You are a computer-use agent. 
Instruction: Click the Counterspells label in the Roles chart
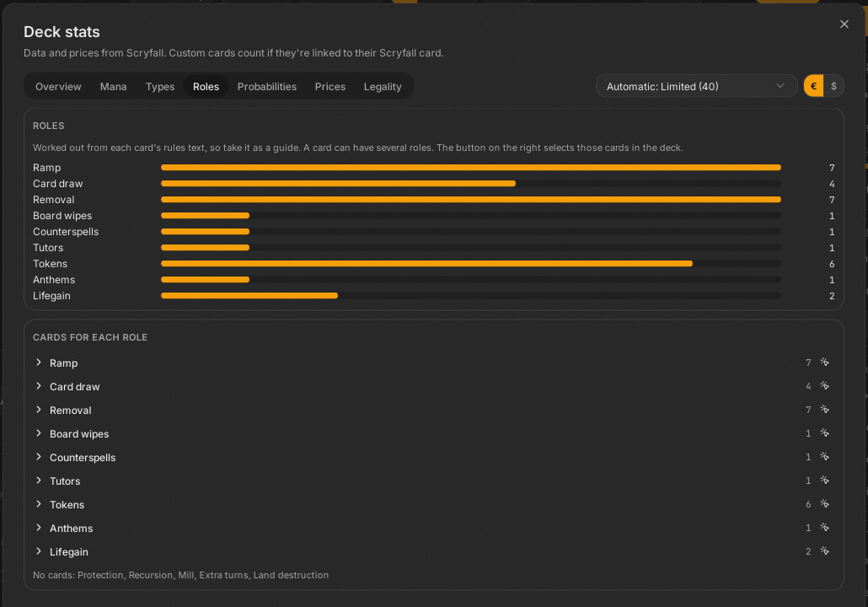pyautogui.click(x=66, y=232)
